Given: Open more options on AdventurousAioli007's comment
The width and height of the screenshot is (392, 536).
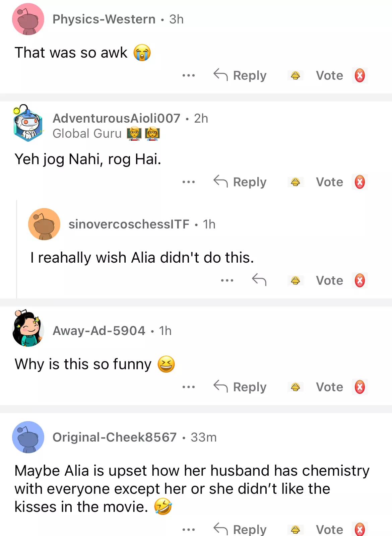Looking at the screenshot, I should point(189,182).
